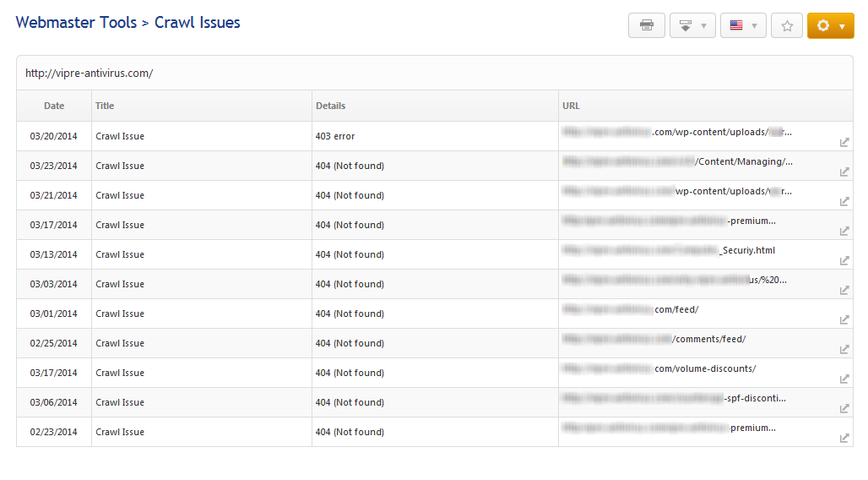Open external link for com/feed/ URL
The image size is (868, 480).
[844, 320]
